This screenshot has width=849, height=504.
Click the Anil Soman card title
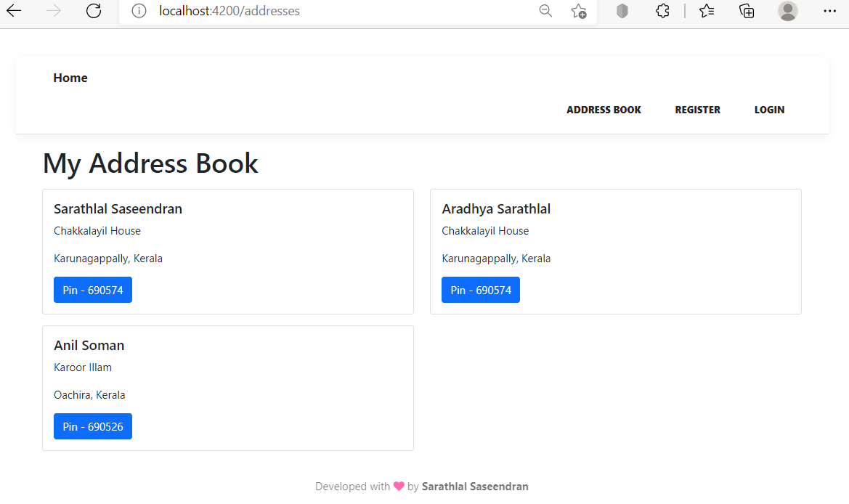[x=89, y=346]
